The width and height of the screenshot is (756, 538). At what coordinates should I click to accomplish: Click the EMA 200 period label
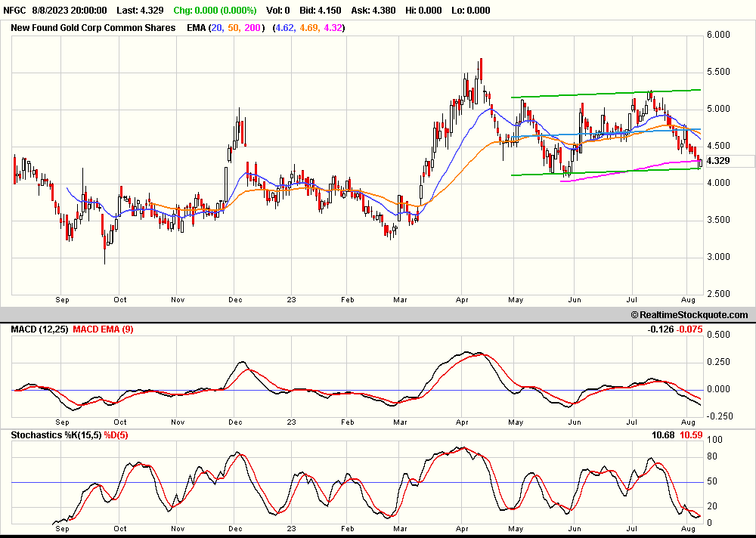(253, 28)
